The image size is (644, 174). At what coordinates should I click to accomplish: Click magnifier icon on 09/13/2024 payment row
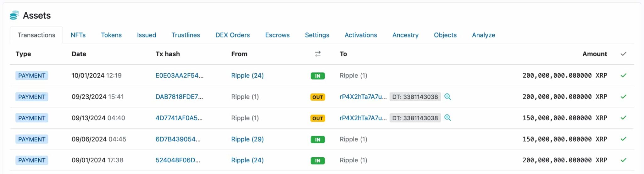[x=447, y=118]
